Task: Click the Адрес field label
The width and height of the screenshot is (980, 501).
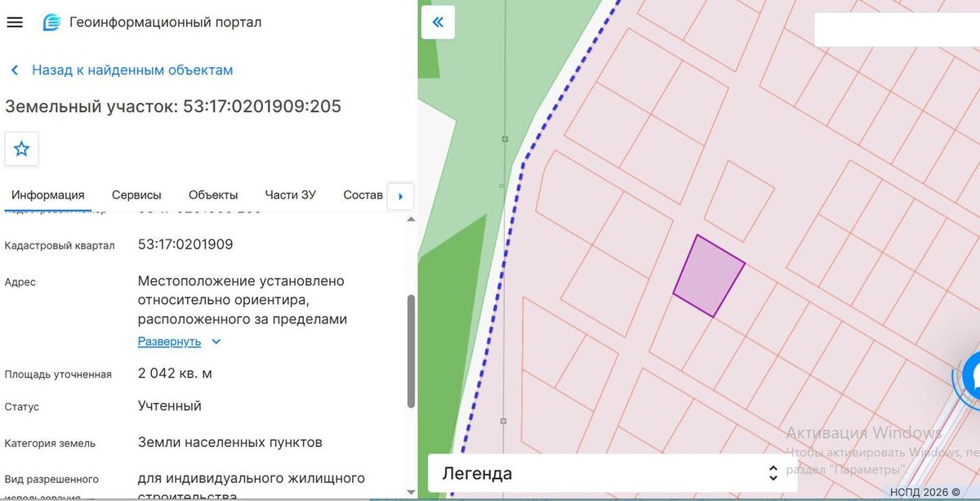Action: 20,282
